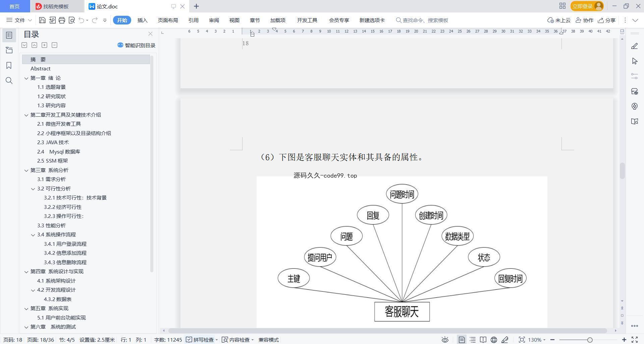
Task: Open the 拼写检查 dropdown arrow
Action: coord(217,340)
